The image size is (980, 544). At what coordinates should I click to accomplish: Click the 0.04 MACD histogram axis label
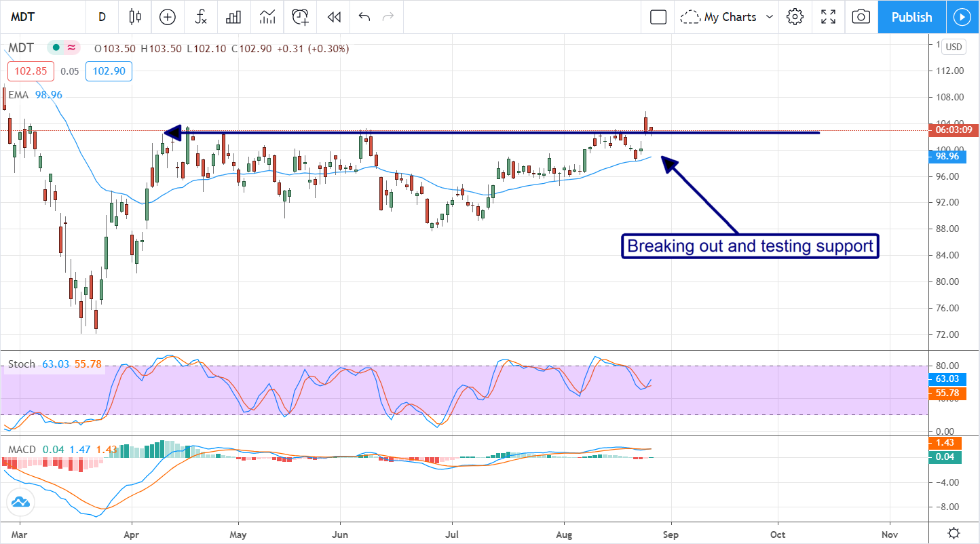944,456
